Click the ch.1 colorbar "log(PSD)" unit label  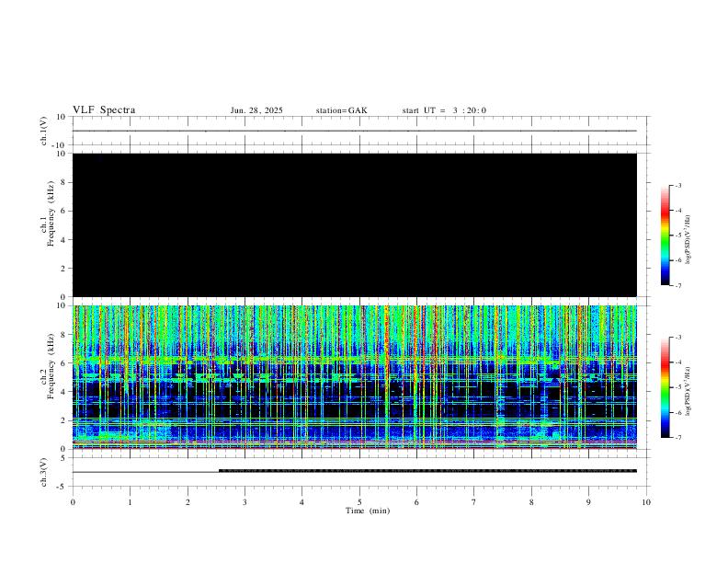(x=688, y=239)
